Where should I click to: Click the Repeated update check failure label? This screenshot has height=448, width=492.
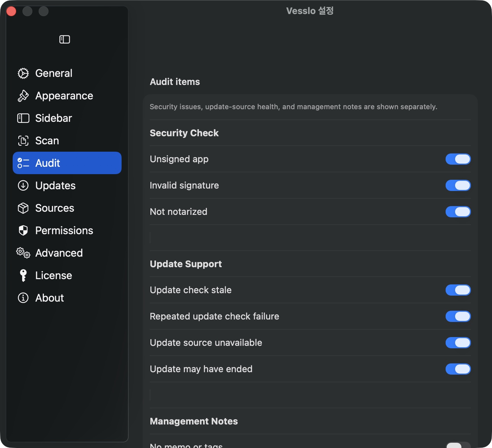pos(214,316)
